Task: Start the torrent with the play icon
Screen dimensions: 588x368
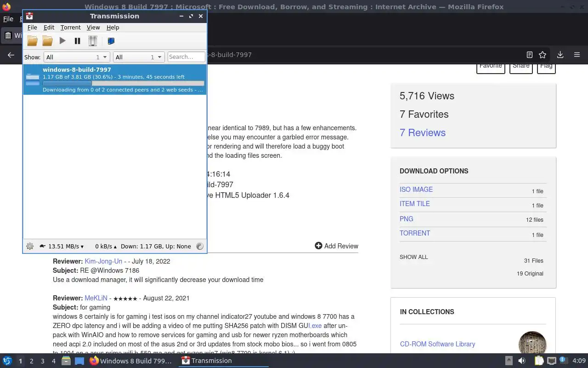Action: point(62,41)
